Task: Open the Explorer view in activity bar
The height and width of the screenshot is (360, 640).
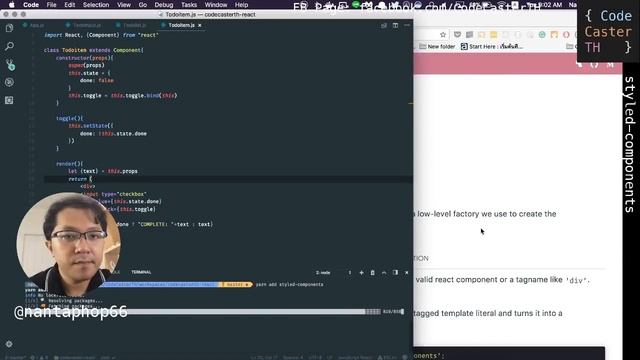Action: tap(9, 28)
